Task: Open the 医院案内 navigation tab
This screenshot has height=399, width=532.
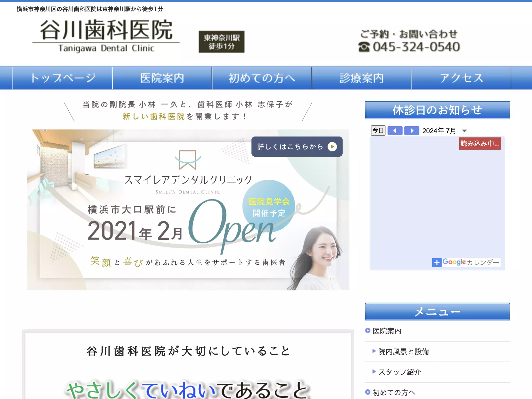Action: [x=162, y=78]
